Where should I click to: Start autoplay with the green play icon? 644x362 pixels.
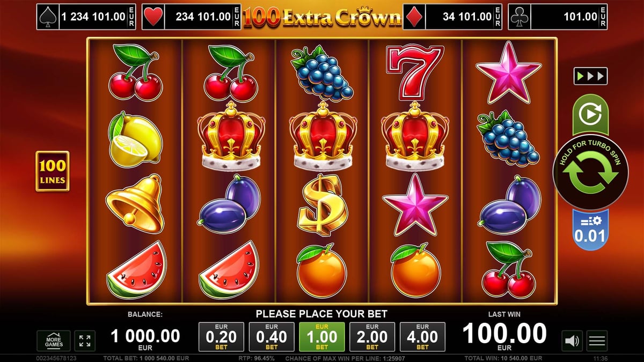coord(590,115)
